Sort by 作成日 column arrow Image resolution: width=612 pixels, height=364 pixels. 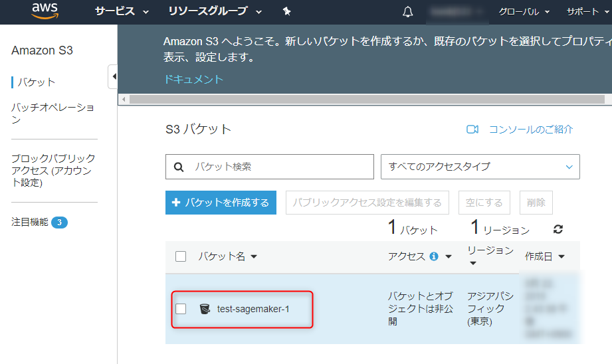561,256
